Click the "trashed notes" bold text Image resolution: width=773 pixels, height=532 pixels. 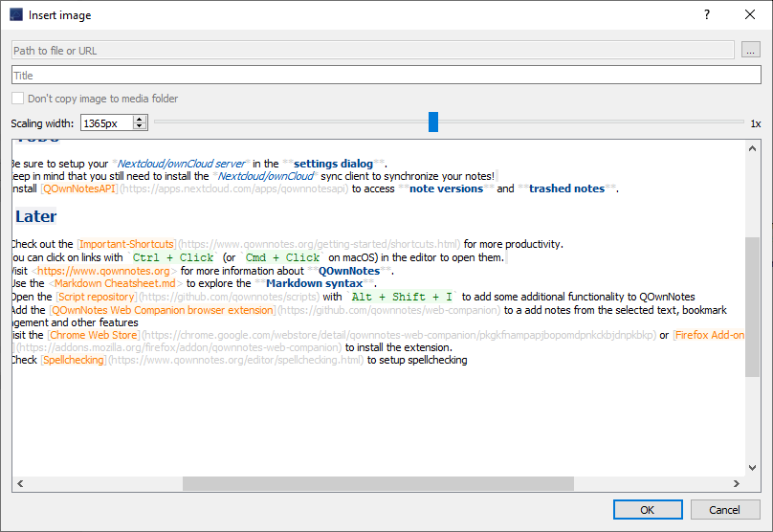567,188
